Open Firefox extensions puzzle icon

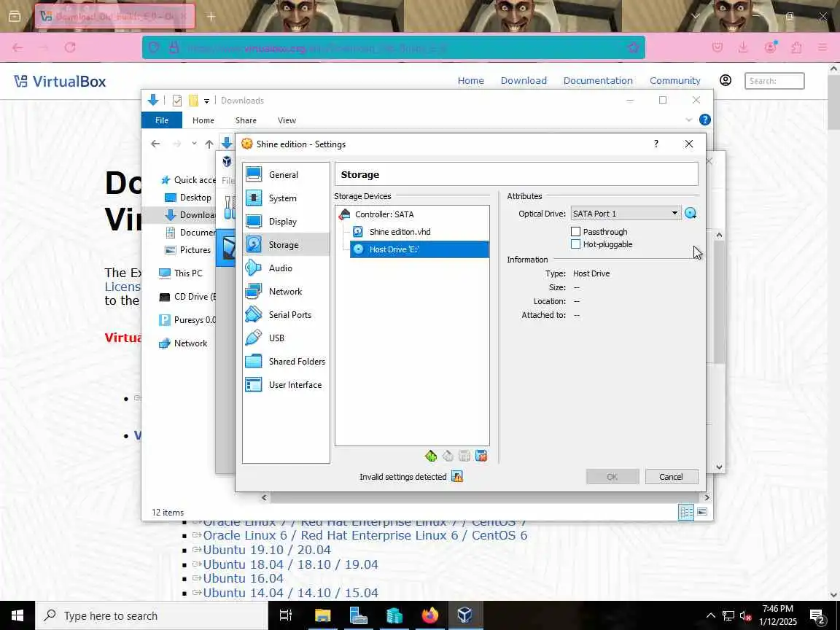[x=796, y=47]
